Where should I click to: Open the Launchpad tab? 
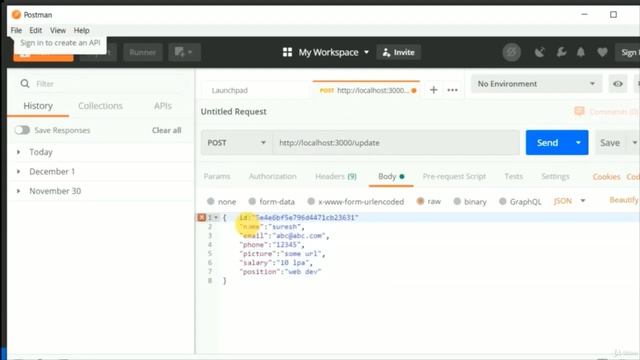(230, 90)
